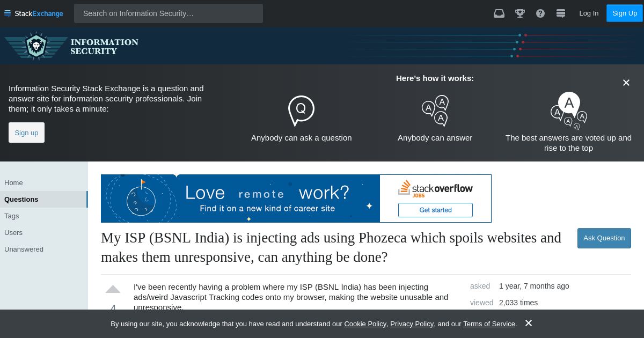Click the blue Sign Up button
Screen dimensions: 644x338
(x=625, y=13)
